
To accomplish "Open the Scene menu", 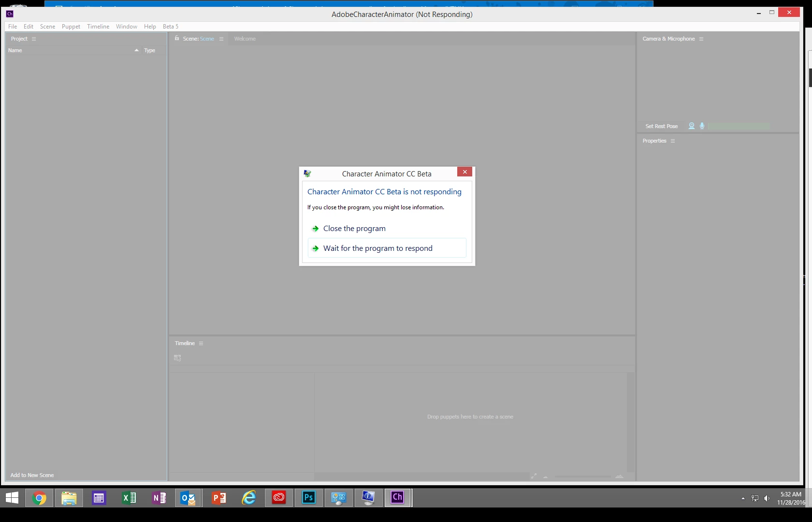I will [47, 27].
